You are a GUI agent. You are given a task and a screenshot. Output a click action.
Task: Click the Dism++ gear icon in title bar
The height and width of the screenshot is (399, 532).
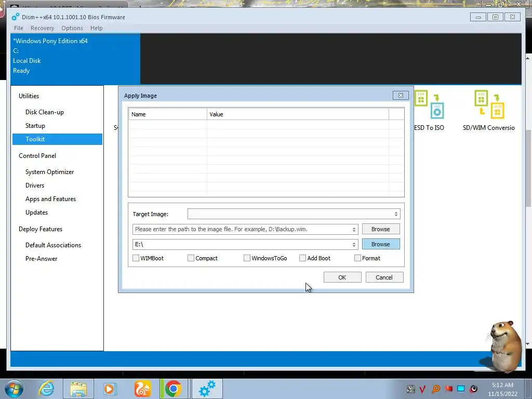coord(15,17)
